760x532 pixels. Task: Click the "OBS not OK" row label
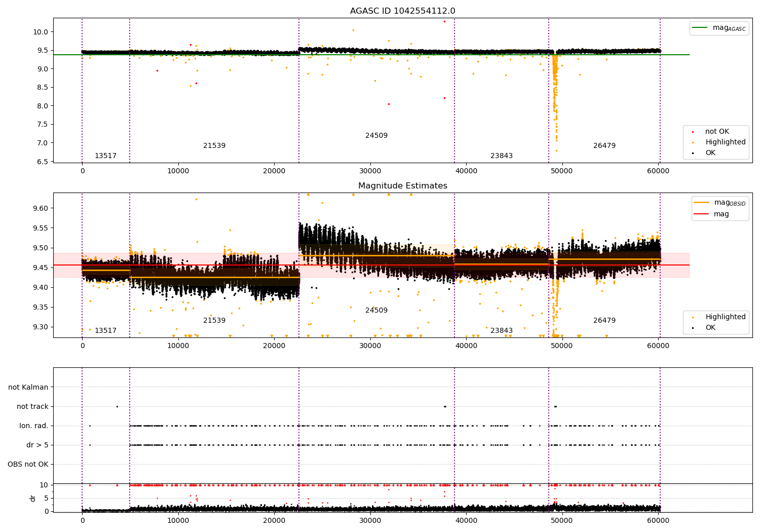(x=28, y=465)
